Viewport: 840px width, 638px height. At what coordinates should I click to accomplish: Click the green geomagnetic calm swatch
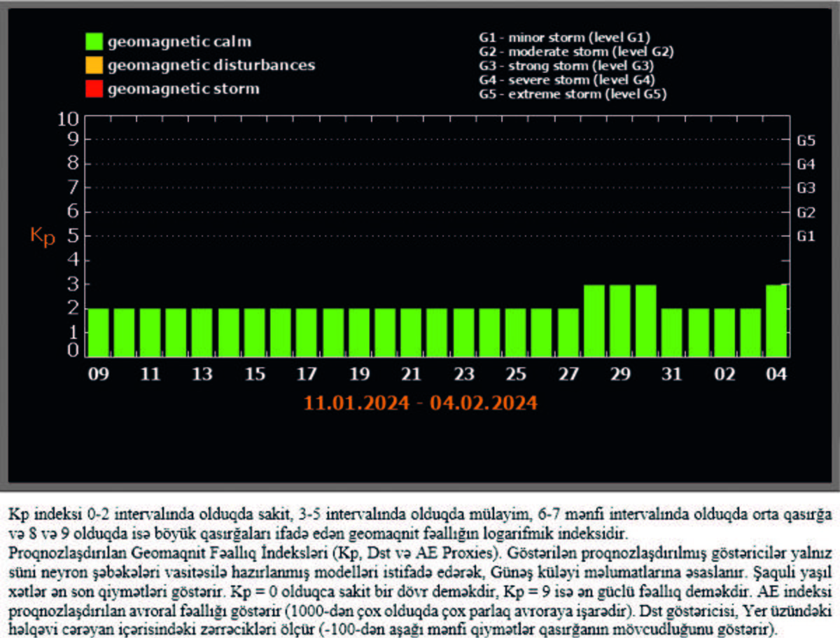point(94,41)
